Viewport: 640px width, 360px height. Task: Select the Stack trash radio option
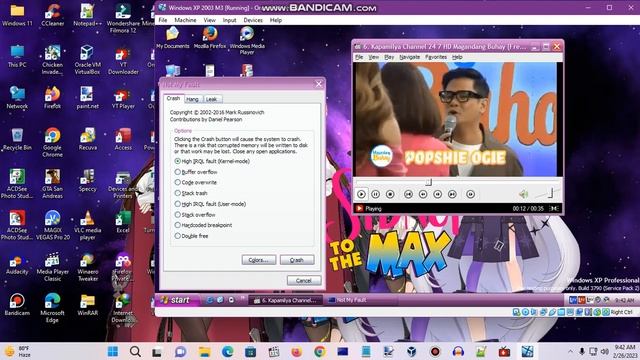click(191, 193)
